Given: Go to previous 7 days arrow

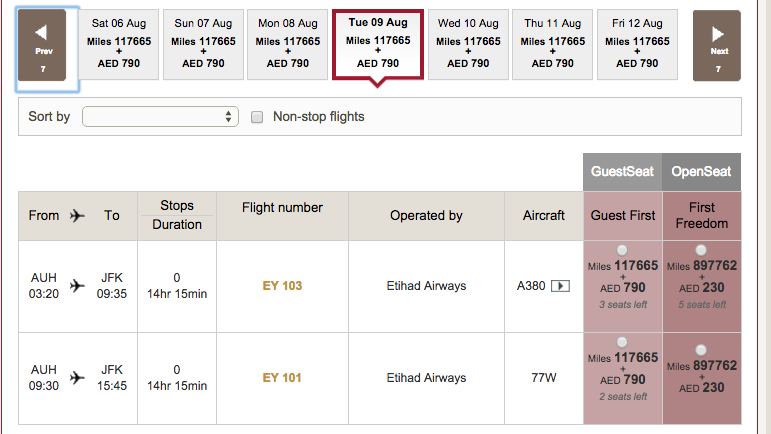Looking at the screenshot, I should click(x=42, y=45).
